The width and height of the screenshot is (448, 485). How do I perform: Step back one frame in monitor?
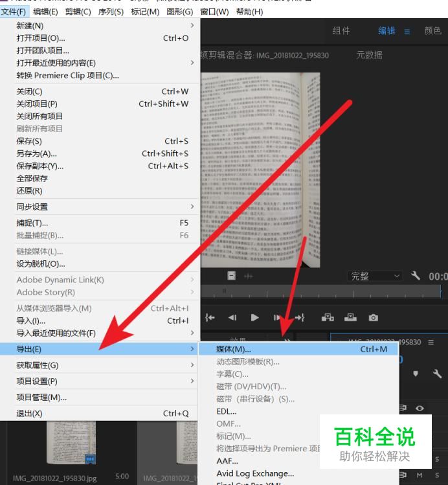coord(232,317)
